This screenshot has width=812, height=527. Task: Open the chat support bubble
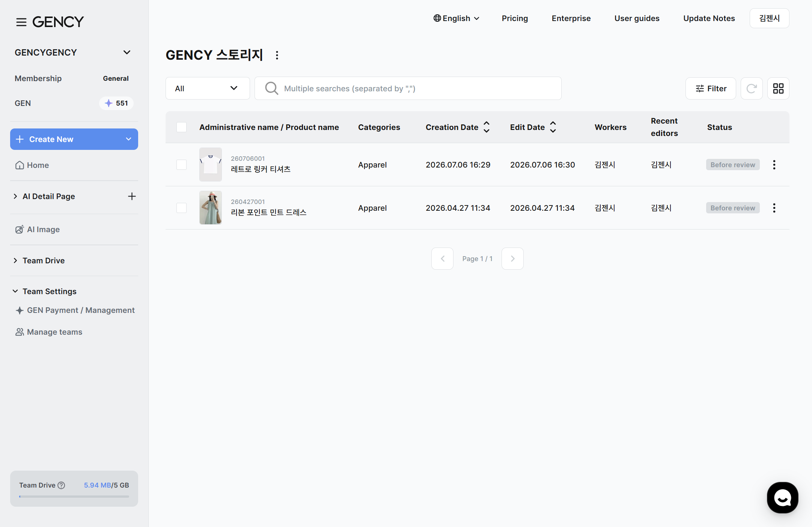(x=783, y=498)
